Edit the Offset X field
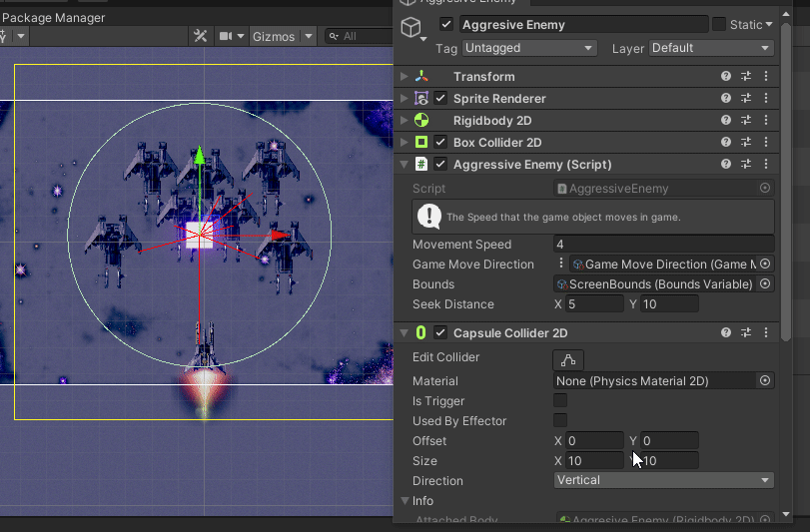Viewport: 810px width, 532px height. coord(594,440)
